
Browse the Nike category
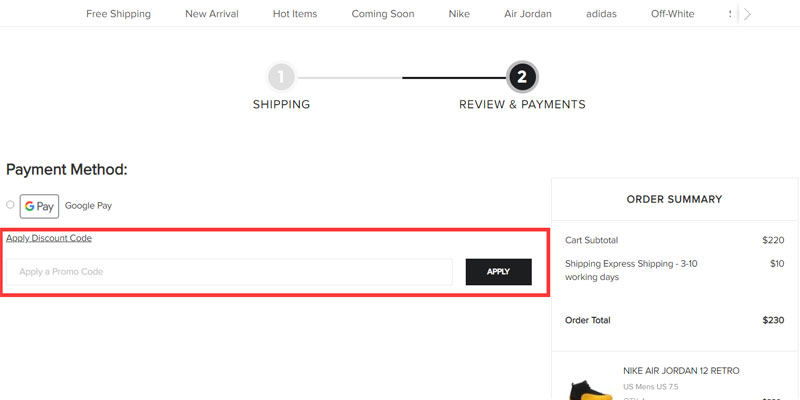tap(459, 15)
